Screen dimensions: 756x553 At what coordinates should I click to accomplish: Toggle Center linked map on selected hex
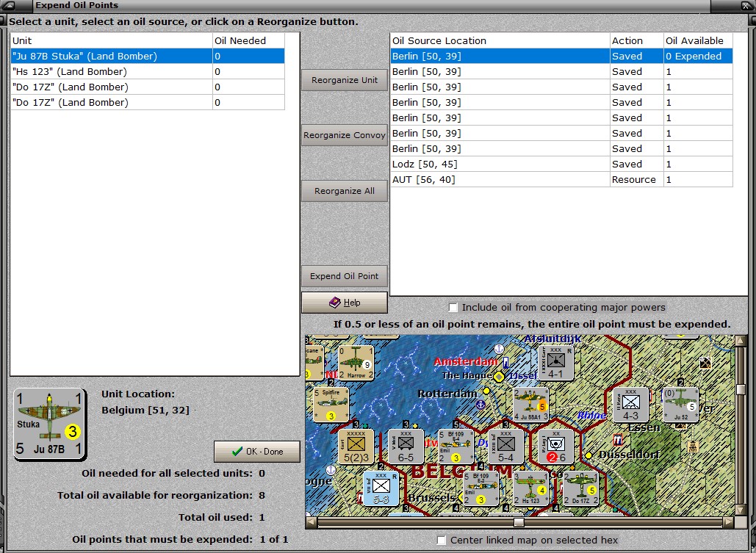[441, 541]
